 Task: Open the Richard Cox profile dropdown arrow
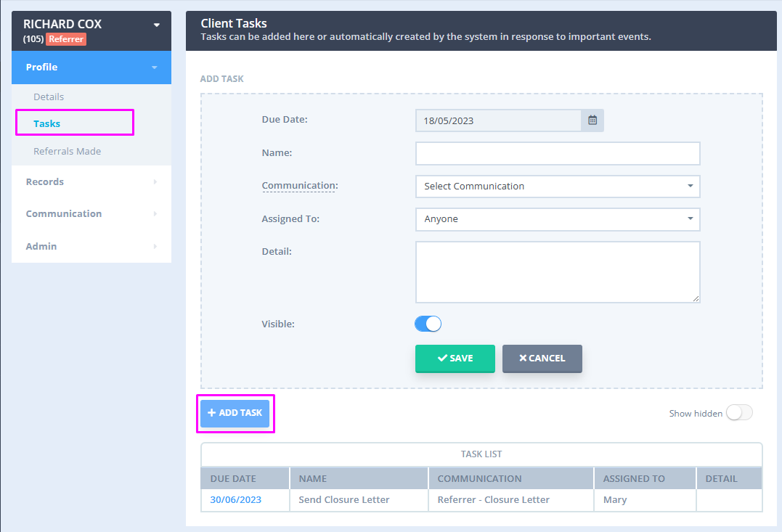click(155, 23)
